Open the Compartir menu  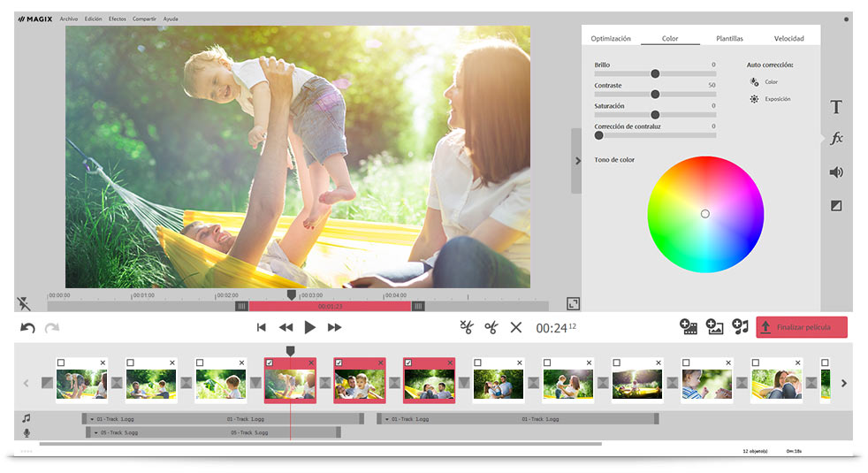pos(144,19)
